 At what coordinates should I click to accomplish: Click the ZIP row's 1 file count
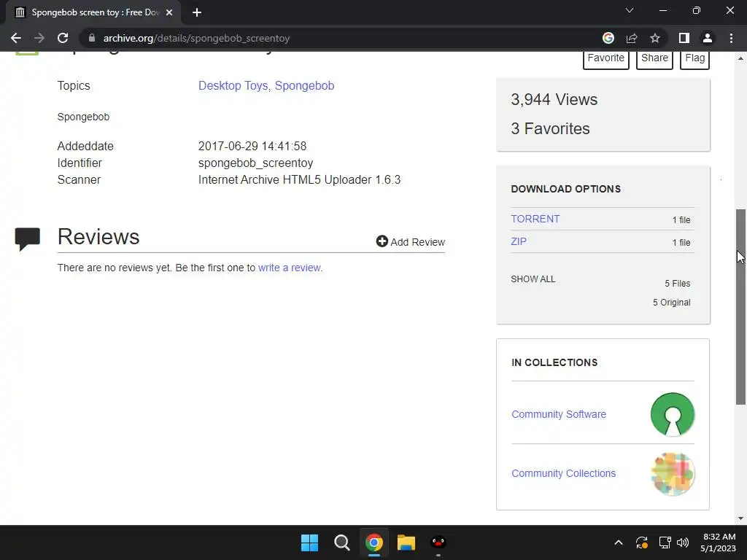click(x=681, y=242)
